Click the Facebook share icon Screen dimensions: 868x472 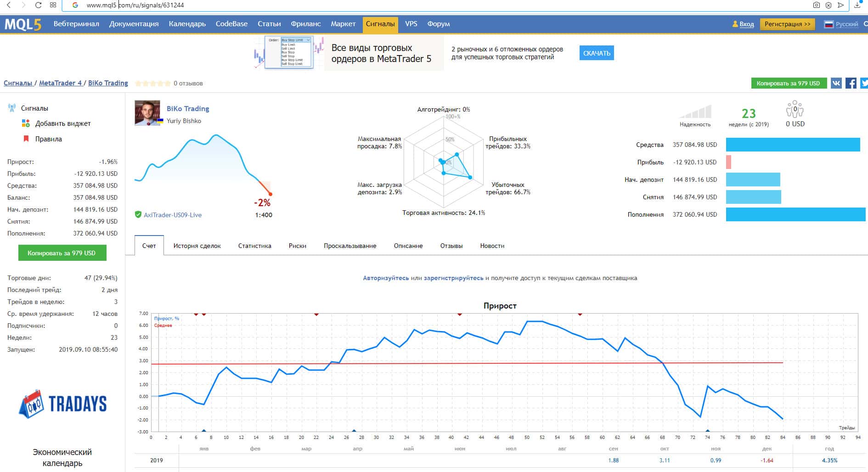(x=851, y=83)
